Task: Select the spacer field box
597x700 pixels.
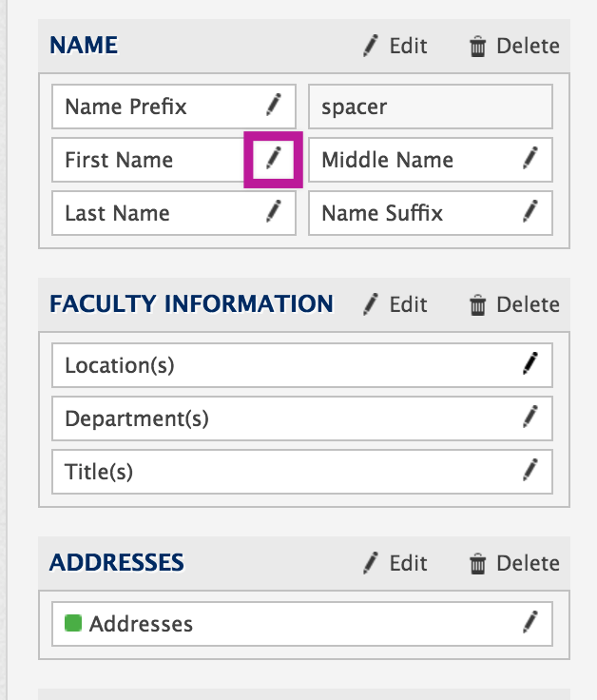Action: pos(431,107)
